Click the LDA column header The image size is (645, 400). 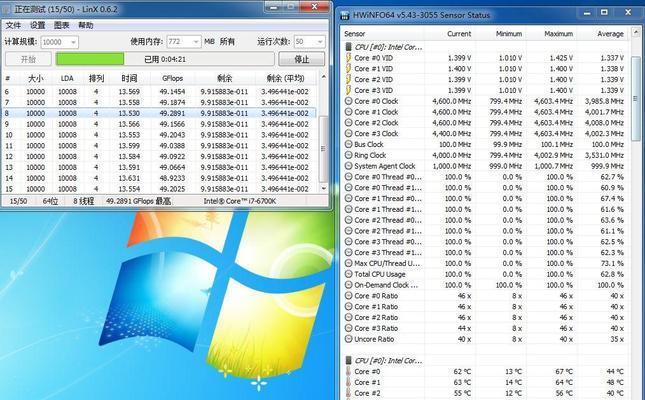pyautogui.click(x=67, y=78)
